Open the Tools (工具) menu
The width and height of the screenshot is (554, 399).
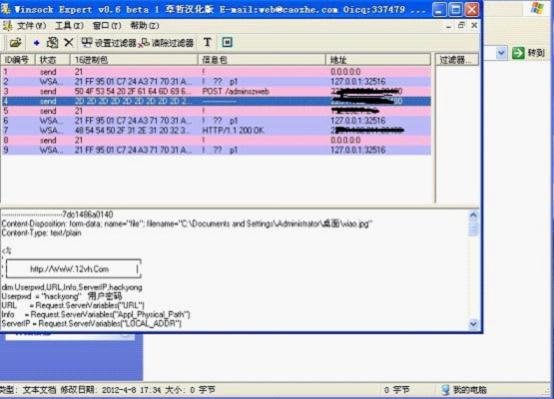(x=69, y=25)
